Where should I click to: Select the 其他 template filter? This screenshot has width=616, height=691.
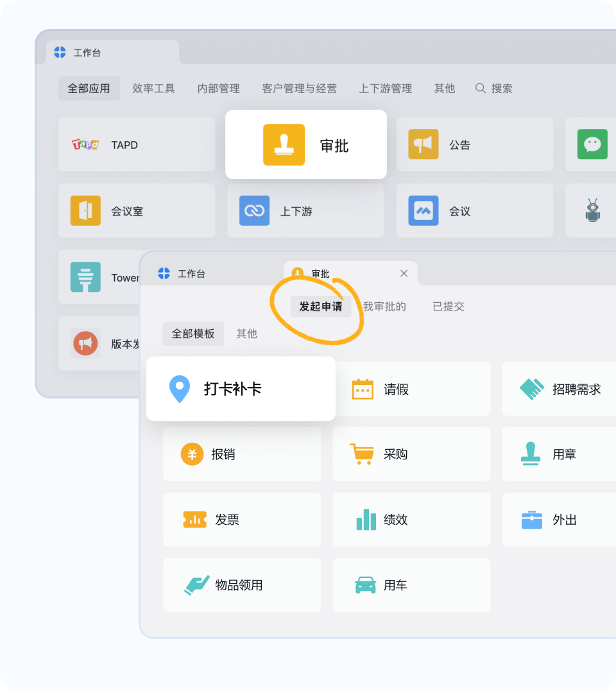point(247,334)
